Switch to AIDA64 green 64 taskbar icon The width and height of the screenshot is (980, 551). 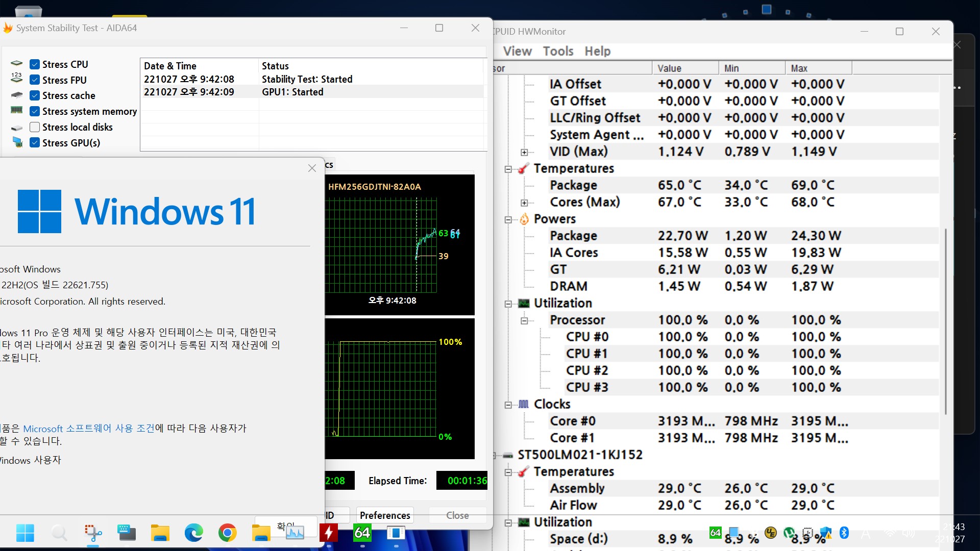[362, 533]
